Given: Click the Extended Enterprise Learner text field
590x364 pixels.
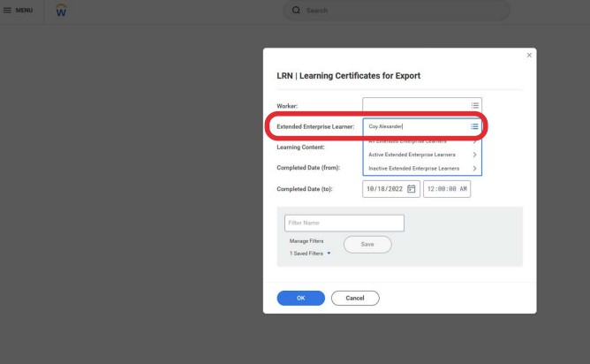Looking at the screenshot, I should 415,126.
